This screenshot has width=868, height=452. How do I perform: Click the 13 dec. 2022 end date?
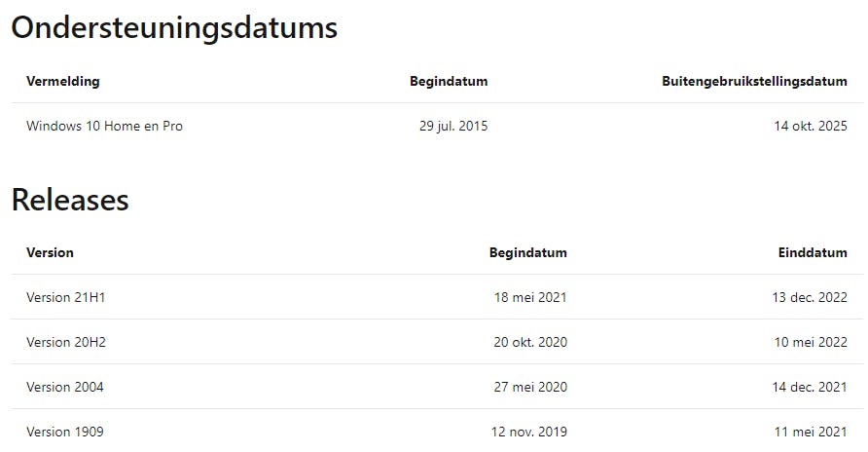(808, 297)
